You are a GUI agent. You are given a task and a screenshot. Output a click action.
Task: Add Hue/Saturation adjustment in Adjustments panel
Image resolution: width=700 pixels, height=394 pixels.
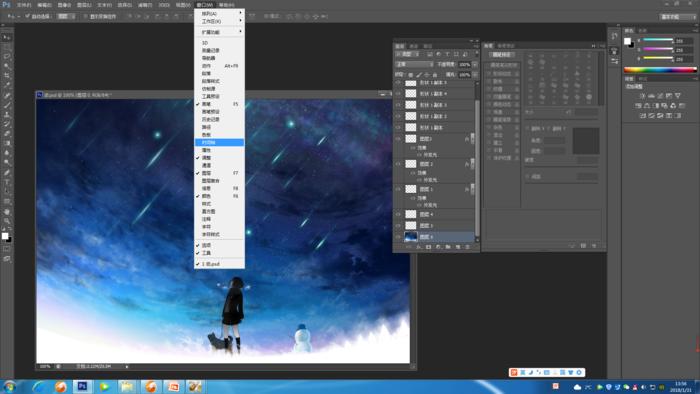(x=638, y=106)
